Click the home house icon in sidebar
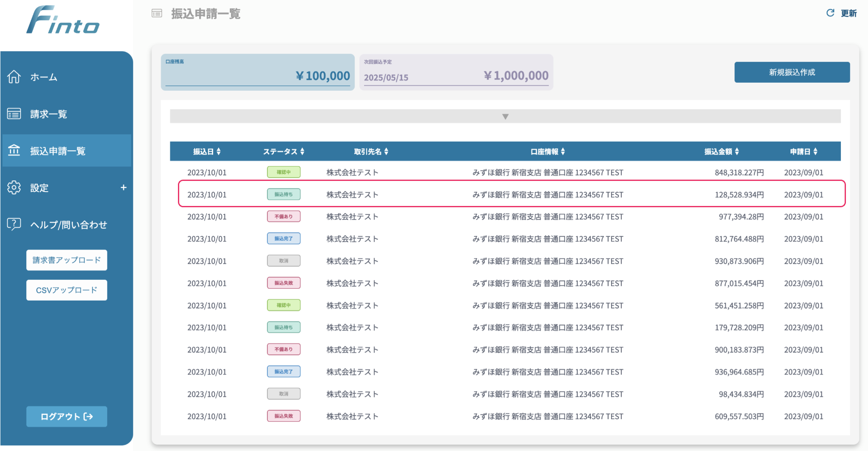The height and width of the screenshot is (451, 868). click(14, 77)
